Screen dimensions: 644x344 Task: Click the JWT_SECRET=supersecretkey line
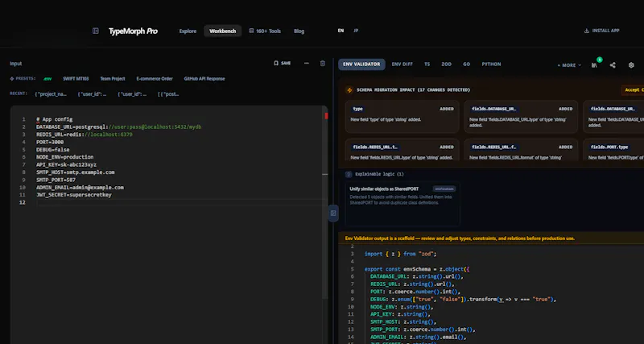(74, 195)
